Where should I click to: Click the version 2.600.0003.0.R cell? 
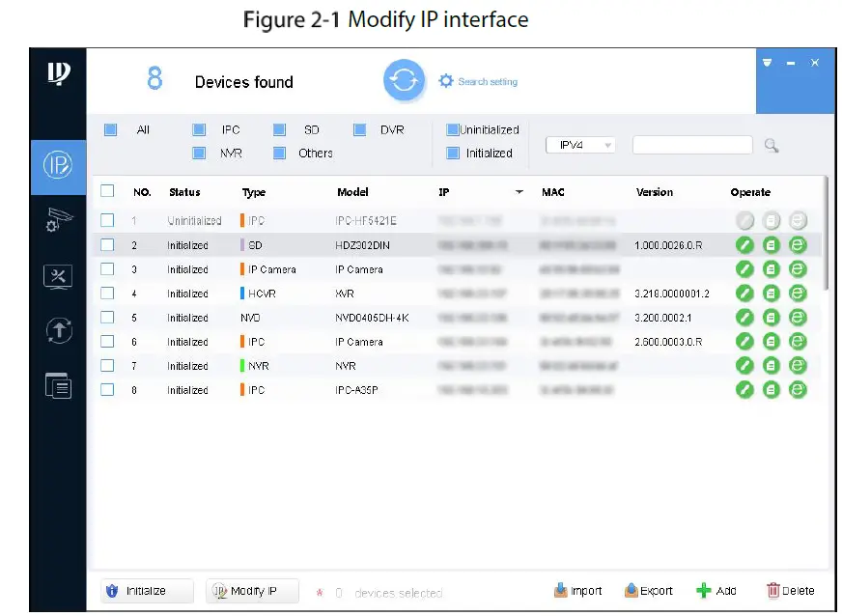click(x=668, y=342)
